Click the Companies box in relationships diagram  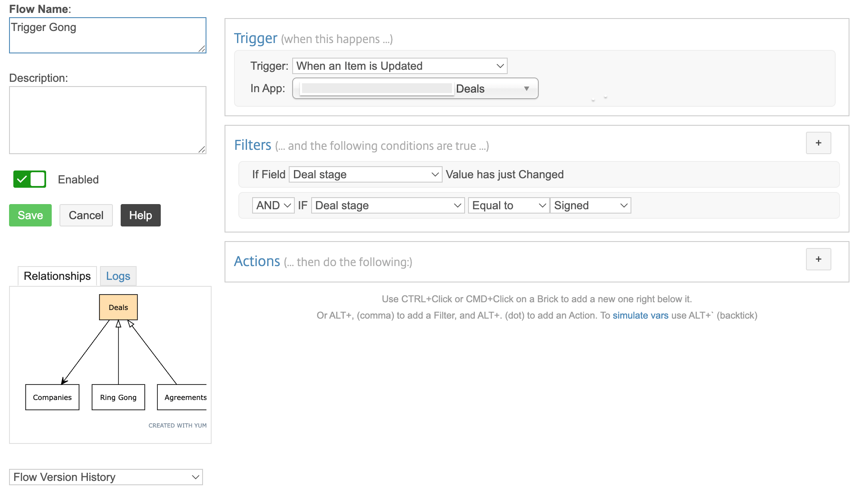tap(52, 397)
